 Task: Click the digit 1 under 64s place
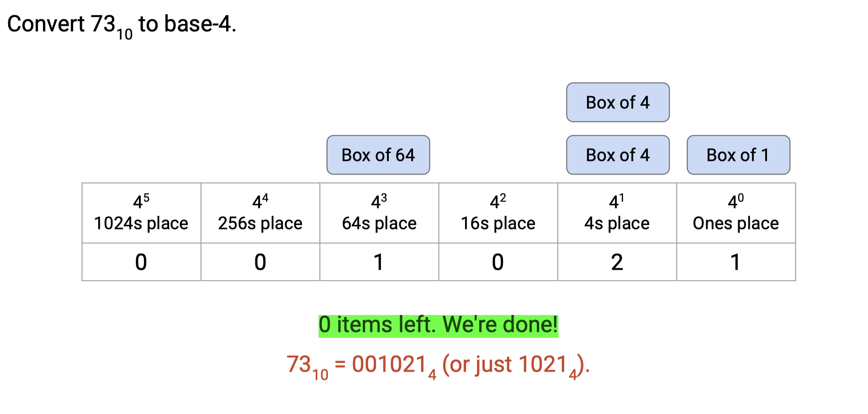click(x=379, y=262)
